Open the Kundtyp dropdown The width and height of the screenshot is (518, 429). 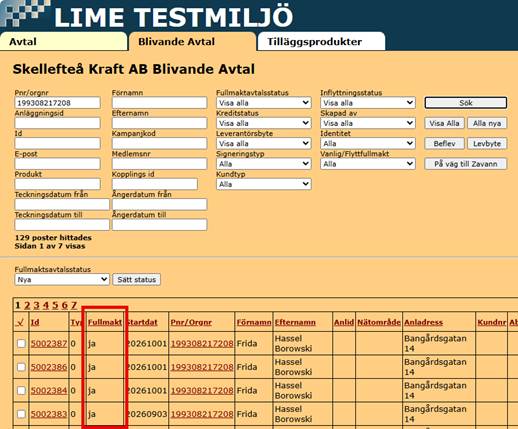tap(264, 184)
